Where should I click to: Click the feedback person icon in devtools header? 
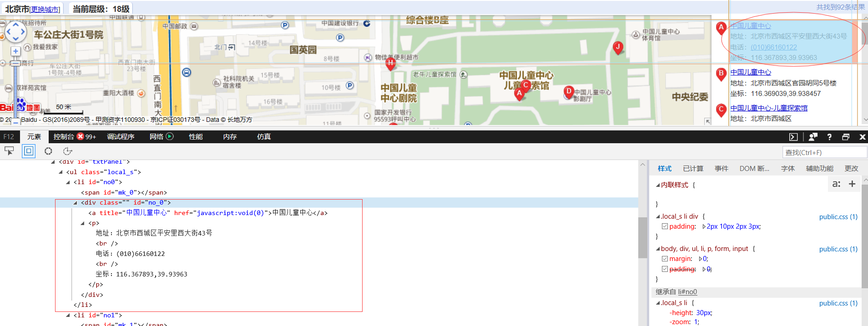[x=813, y=137]
